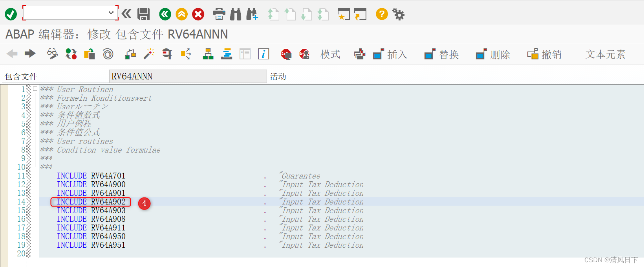Click comment "Formeln Konditionswert"
The height and width of the screenshot is (267, 644).
(104, 98)
